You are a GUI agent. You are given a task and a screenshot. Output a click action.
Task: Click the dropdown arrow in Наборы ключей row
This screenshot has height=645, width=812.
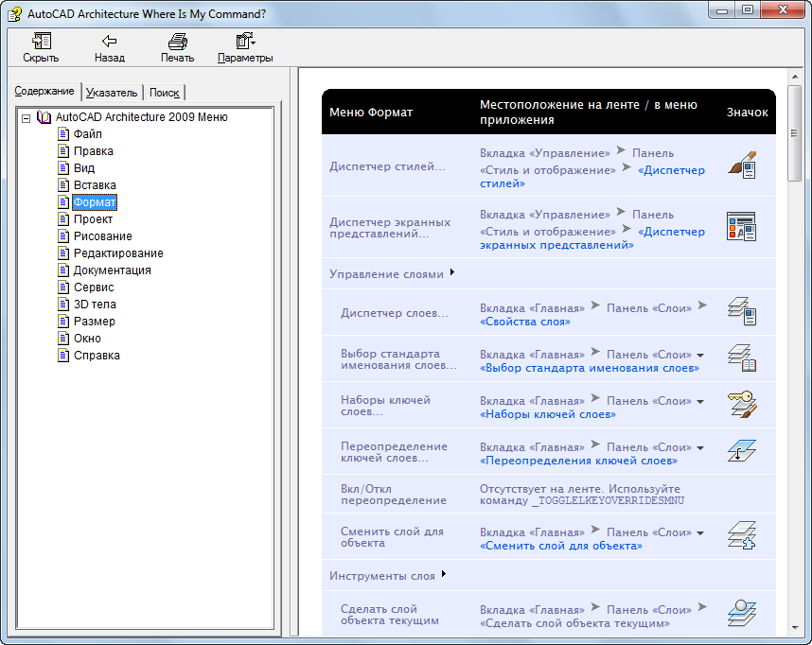tap(700, 402)
